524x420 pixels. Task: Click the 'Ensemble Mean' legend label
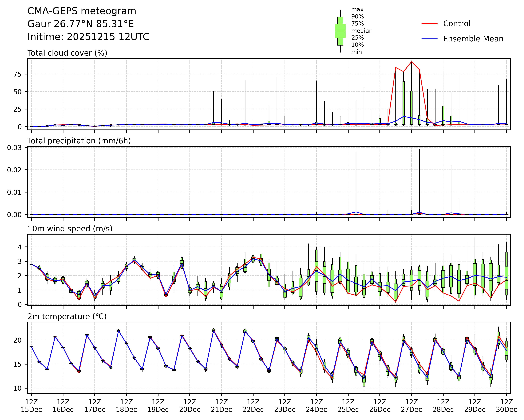pos(473,39)
